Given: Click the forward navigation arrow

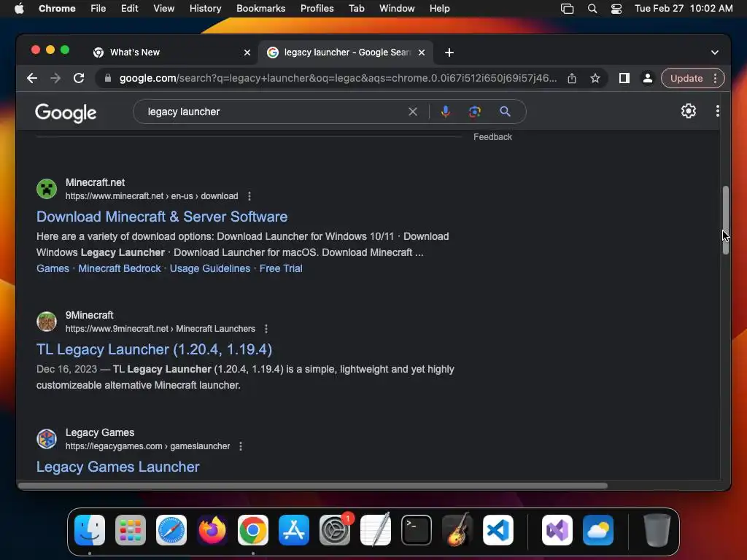Looking at the screenshot, I should 55,78.
